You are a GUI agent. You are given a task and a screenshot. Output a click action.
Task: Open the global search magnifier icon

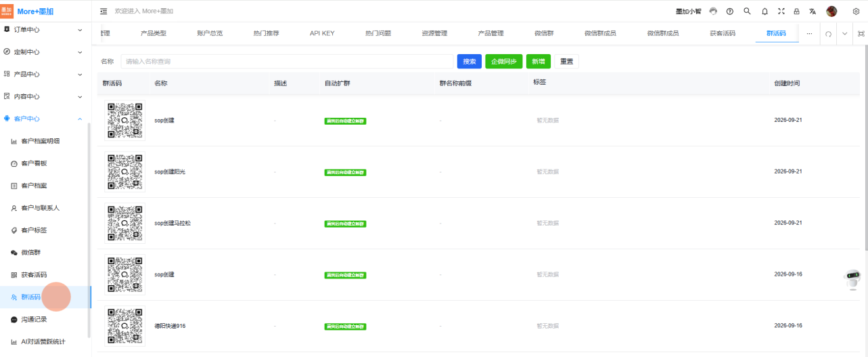(x=747, y=12)
